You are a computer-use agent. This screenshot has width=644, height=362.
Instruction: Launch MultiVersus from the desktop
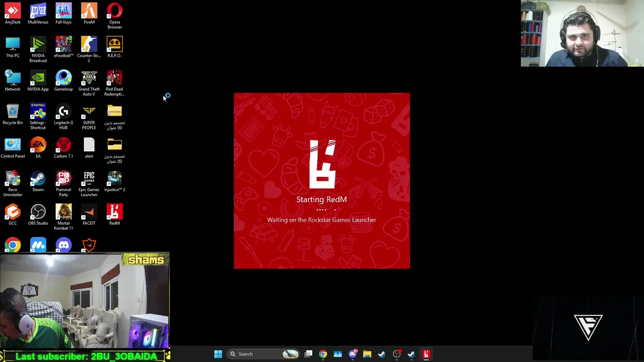pos(38,14)
